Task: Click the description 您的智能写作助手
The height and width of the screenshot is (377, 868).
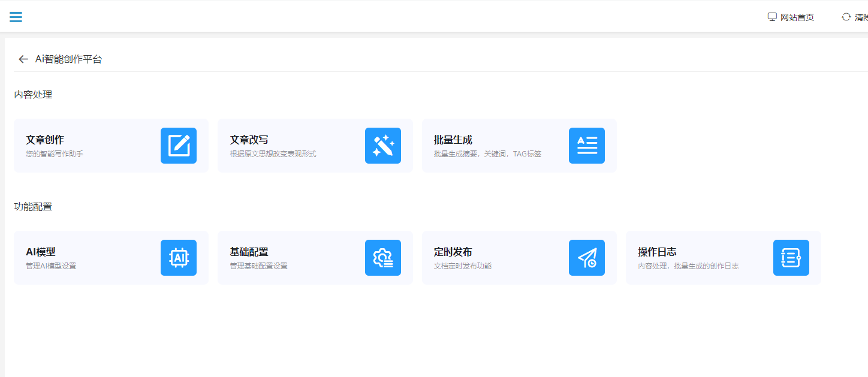Action: tap(55, 154)
